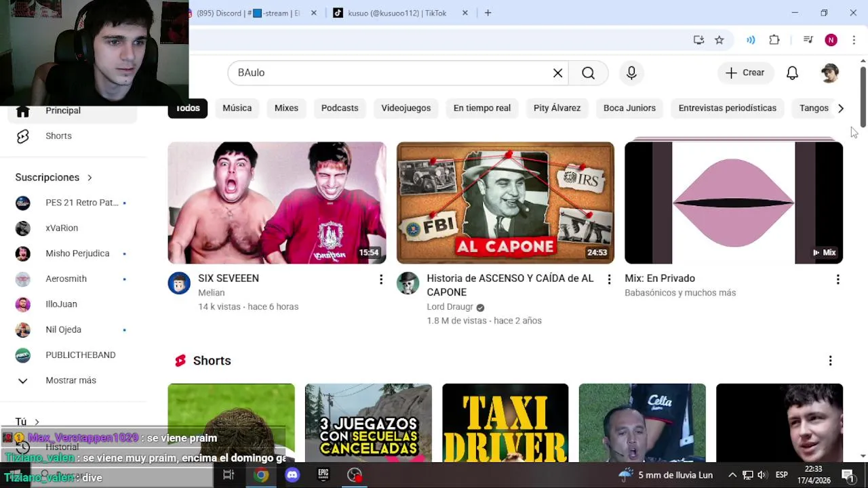Open more options for Mix: En Privado
This screenshot has height=488, width=868.
point(837,279)
